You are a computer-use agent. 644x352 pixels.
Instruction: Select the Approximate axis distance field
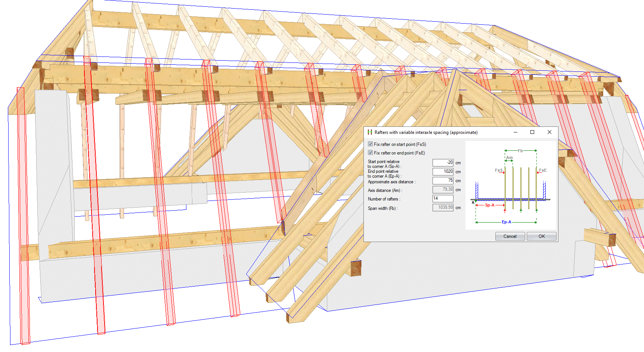[x=443, y=180]
